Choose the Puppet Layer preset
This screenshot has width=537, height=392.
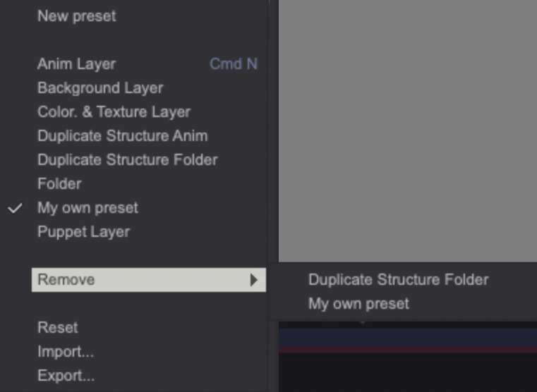point(83,231)
